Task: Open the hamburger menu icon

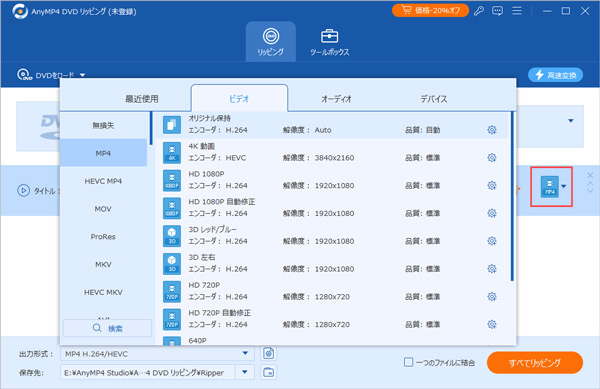Action: [517, 11]
